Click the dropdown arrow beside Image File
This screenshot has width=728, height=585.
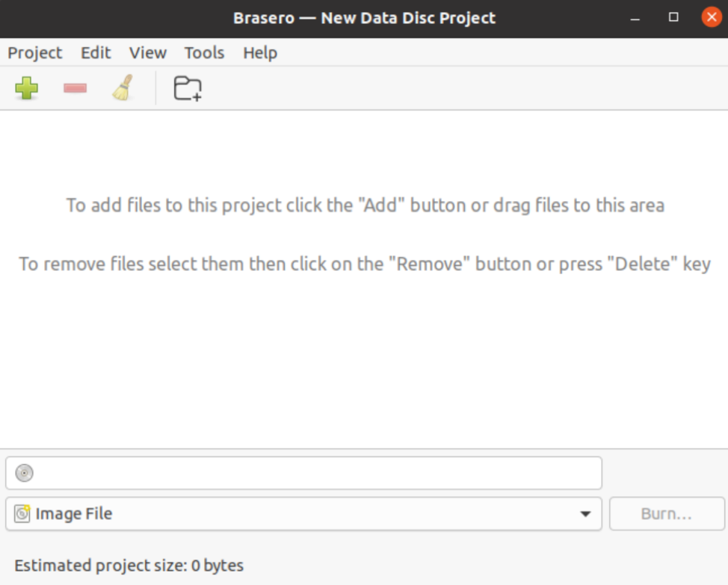click(586, 514)
